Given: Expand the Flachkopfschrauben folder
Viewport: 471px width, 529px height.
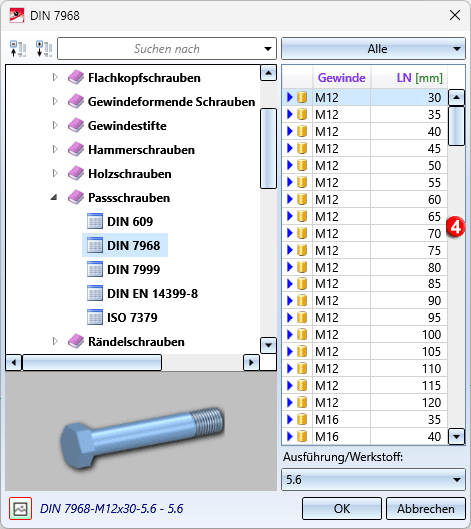Looking at the screenshot, I should [55, 78].
